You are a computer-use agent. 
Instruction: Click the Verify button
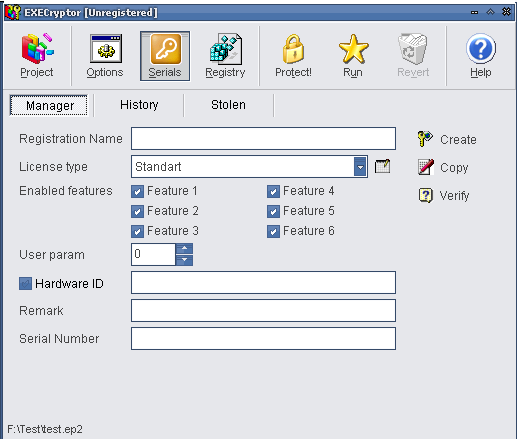444,195
